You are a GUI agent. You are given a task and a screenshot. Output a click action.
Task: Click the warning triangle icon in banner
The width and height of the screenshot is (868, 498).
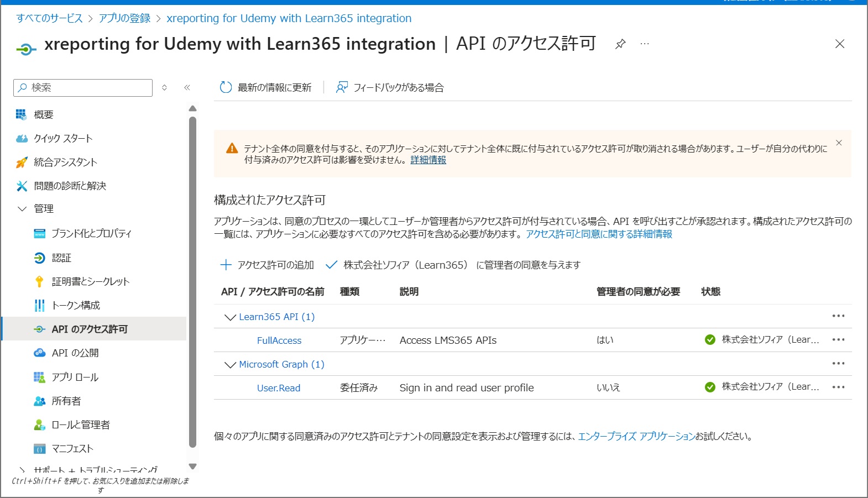pyautogui.click(x=232, y=148)
